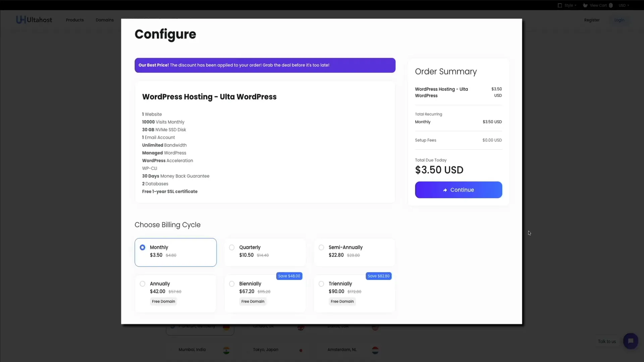Open the USD currency dropdown
Image resolution: width=644 pixels, height=362 pixels.
pyautogui.click(x=624, y=5)
